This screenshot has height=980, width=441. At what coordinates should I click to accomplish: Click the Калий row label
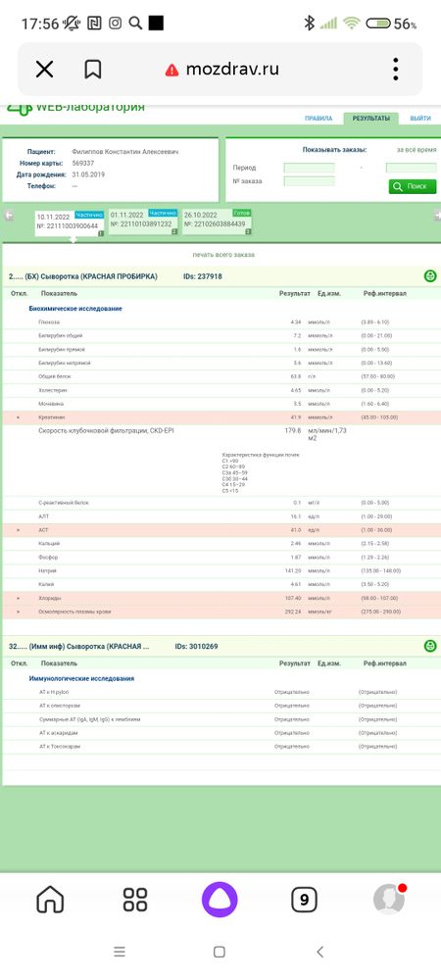click(x=47, y=584)
